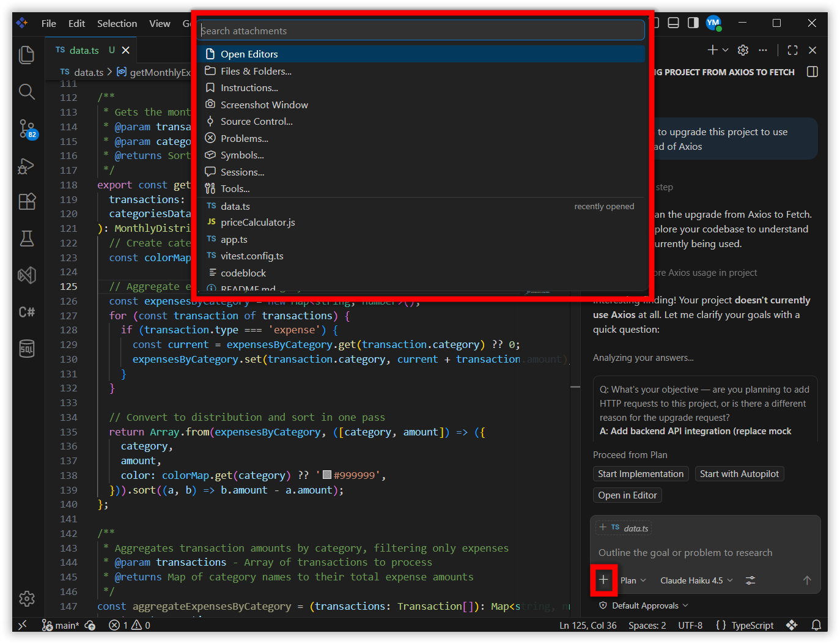Toggle maximized chat panel size
Screen dimensions: 840x644
click(x=793, y=50)
